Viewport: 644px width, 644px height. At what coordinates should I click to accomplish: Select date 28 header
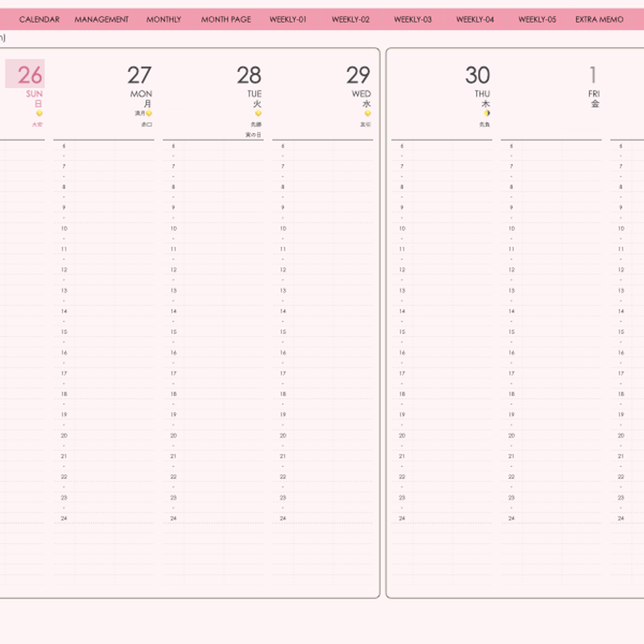(249, 75)
